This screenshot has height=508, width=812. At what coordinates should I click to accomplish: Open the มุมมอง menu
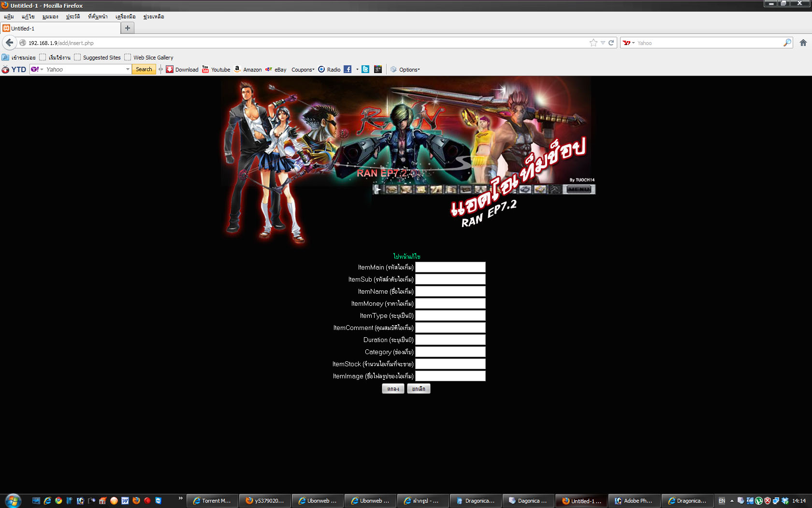(50, 16)
